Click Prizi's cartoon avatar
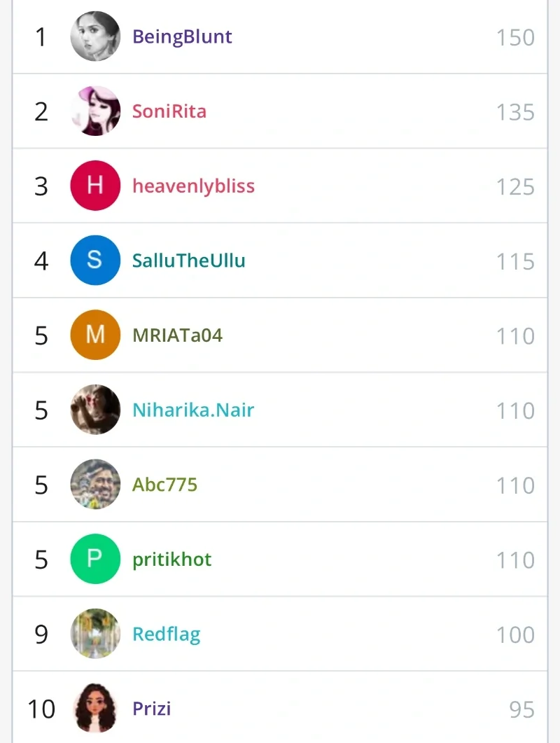This screenshot has height=743, width=560. coord(95,708)
